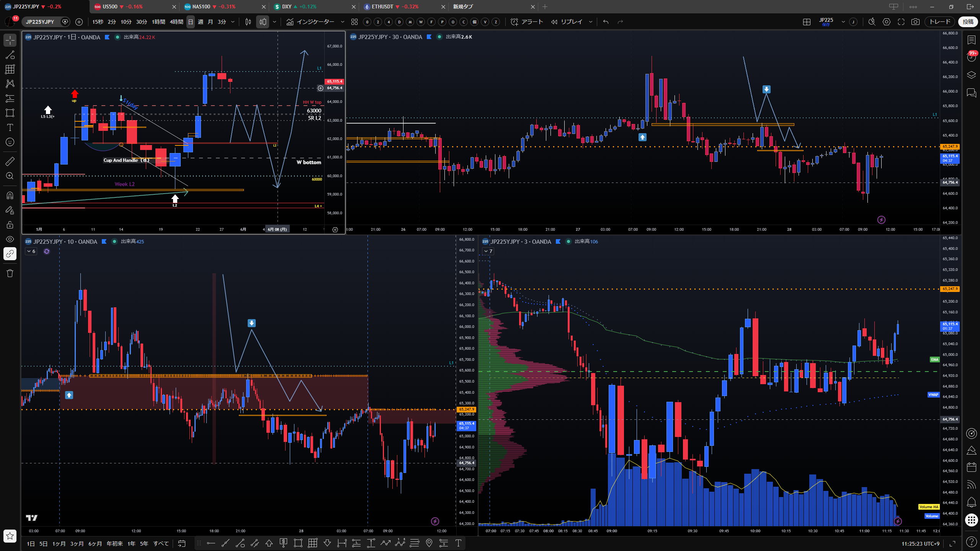The image size is (980, 551).
Task: Expand the indicators favorites dropdown arrow
Action: click(343, 22)
